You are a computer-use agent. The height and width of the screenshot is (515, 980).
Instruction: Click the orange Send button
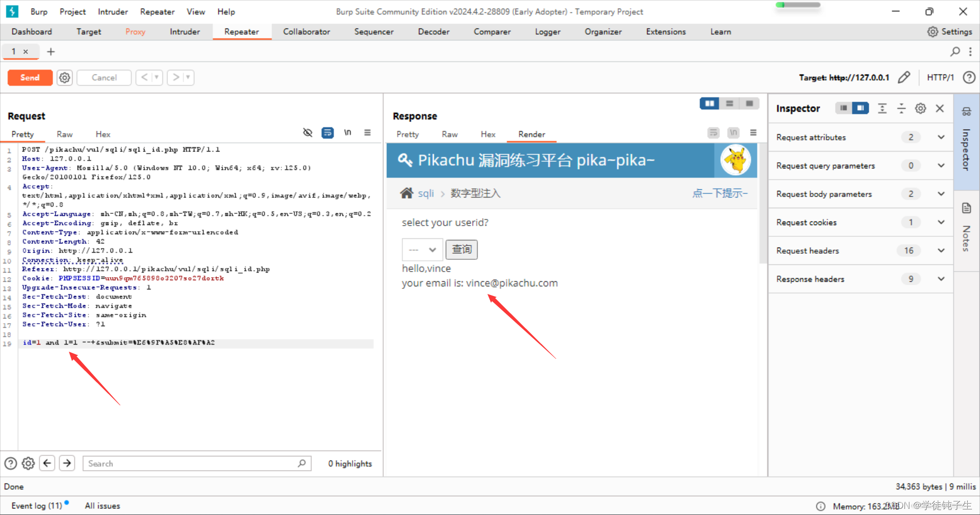coord(30,78)
